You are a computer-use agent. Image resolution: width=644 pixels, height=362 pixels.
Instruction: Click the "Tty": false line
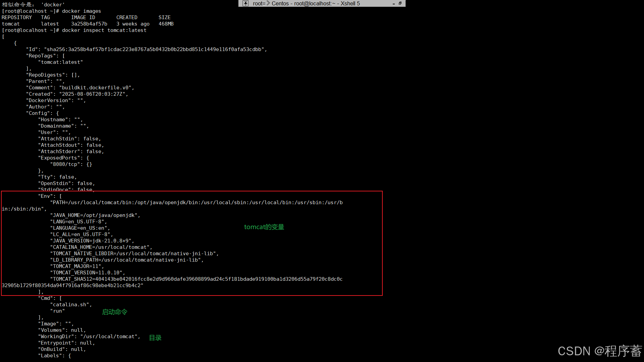(57, 177)
